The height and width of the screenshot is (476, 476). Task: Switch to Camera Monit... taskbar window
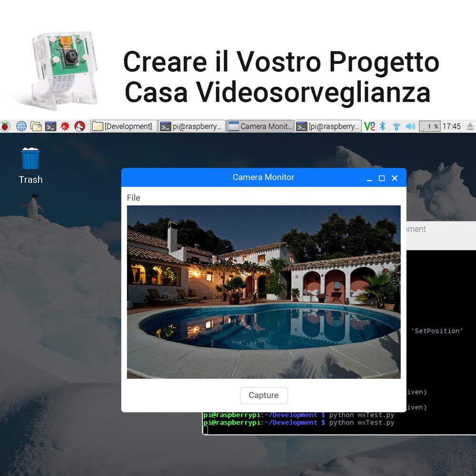coord(260,126)
